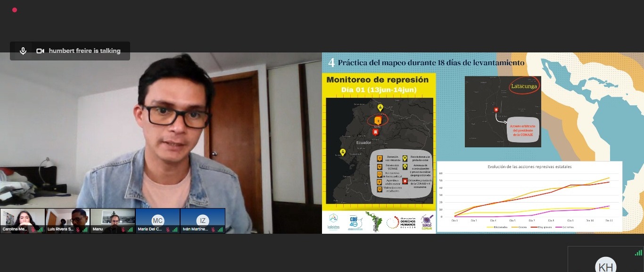Check the signal bars on Carolina's tile
Image resolution: width=644 pixels, height=272 pixels.
click(x=40, y=229)
